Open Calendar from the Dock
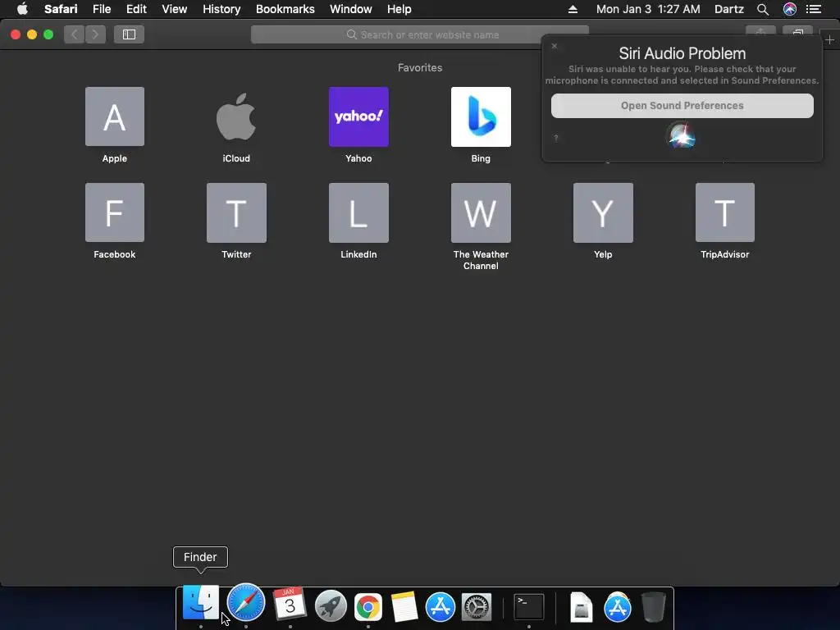This screenshot has width=840, height=630. [290, 605]
